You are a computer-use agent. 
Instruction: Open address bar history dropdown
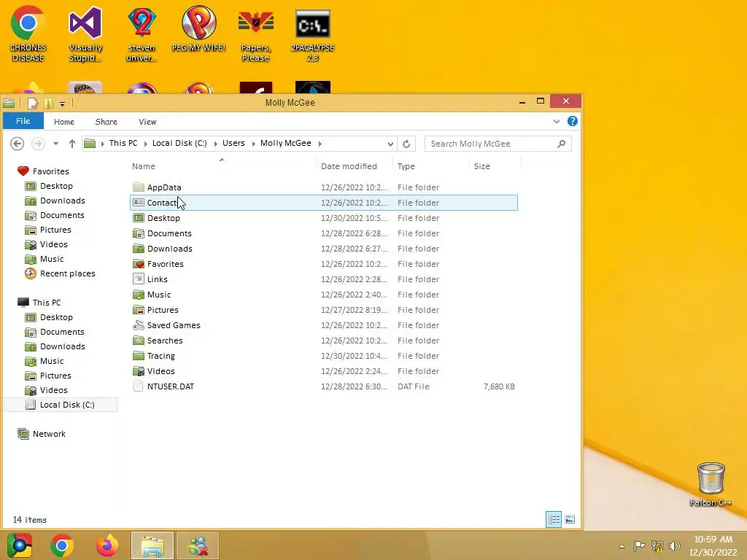(390, 144)
